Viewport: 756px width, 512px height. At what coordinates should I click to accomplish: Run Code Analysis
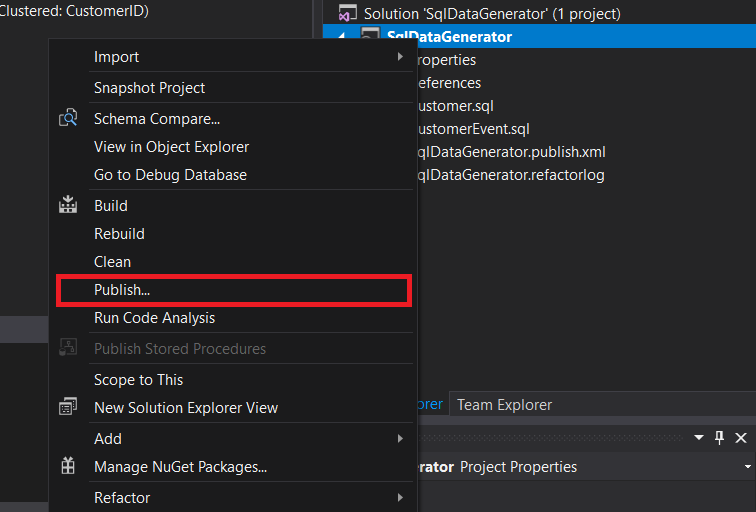(x=234, y=318)
